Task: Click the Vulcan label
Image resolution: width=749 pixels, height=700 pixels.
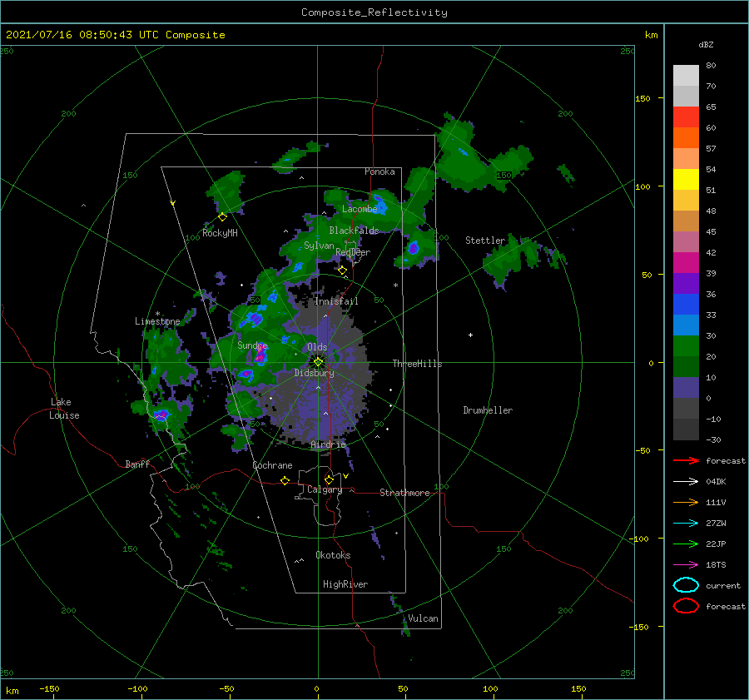Action: pos(423,618)
